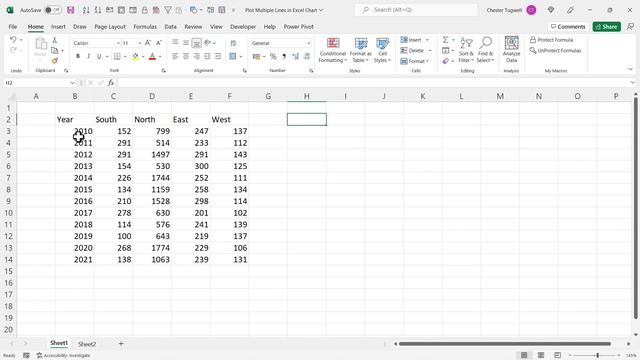Click the Save icon in title bar

[71, 10]
